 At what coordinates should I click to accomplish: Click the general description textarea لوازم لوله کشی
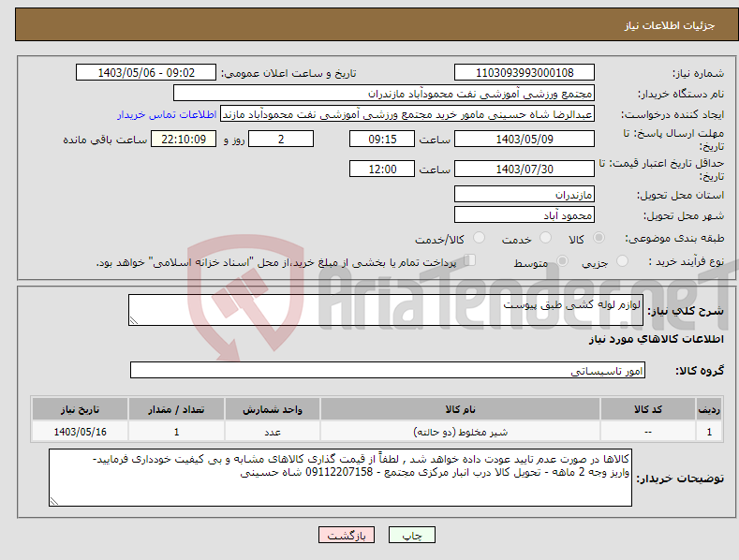(x=386, y=310)
